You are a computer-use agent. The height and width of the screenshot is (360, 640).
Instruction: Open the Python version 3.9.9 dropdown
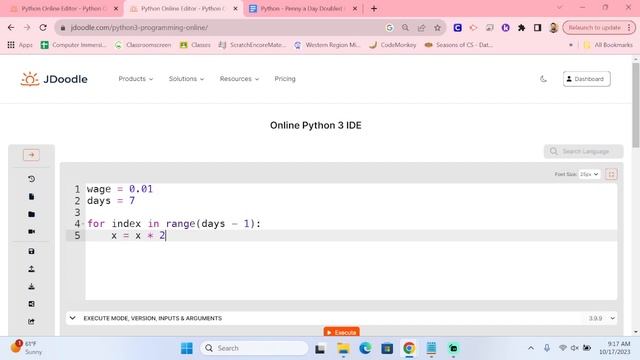[x=602, y=318]
